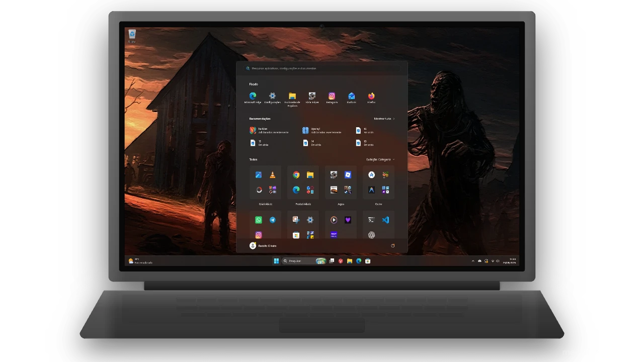This screenshot has width=644, height=362.
Task: Expand the Jogos folder overflow icons
Action: (x=348, y=190)
